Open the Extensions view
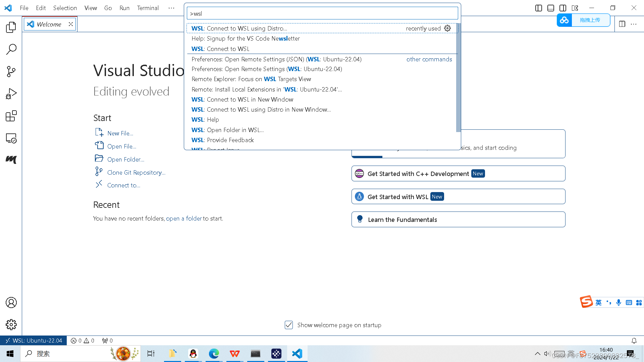Screen dimensions: 644x362 point(11,116)
